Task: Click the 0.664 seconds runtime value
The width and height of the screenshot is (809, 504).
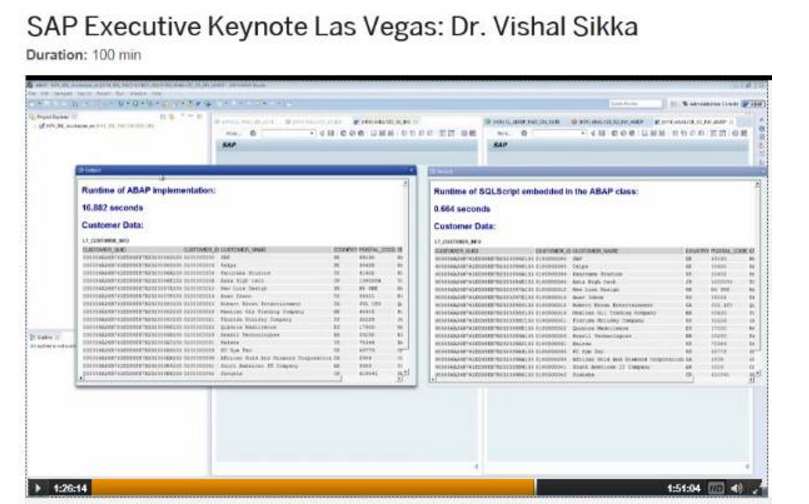Action: coord(462,209)
